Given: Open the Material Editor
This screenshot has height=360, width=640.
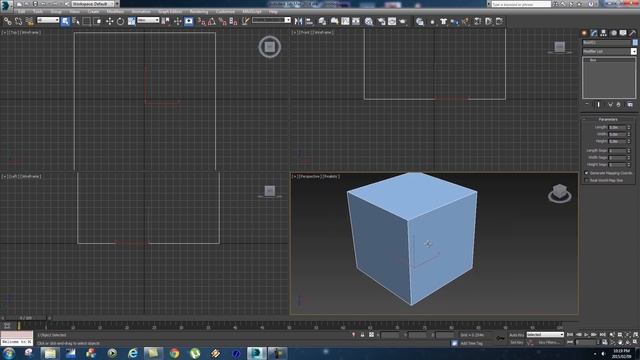Looking at the screenshot, I should pos(369,21).
